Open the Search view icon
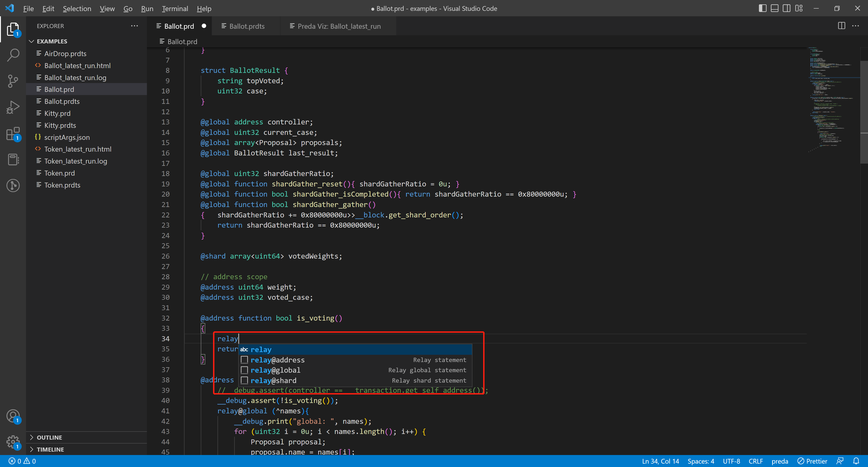Image resolution: width=868 pixels, height=467 pixels. [x=13, y=55]
